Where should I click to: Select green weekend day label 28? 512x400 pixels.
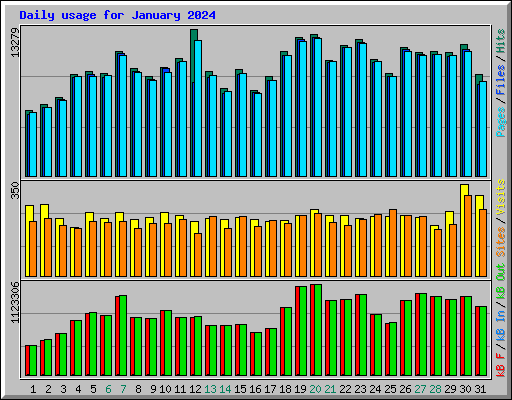pyautogui.click(x=435, y=389)
